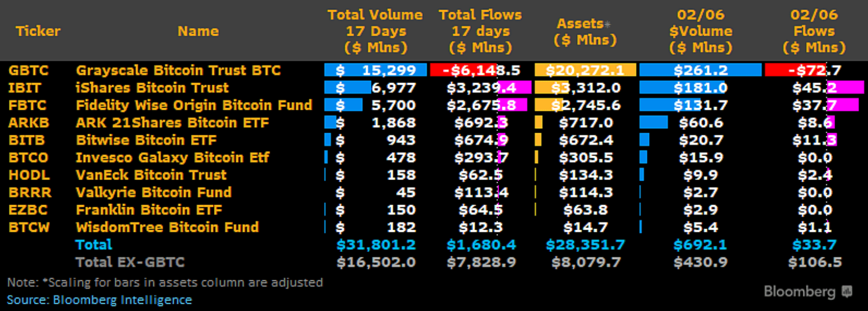The height and width of the screenshot is (311, 868).
Task: Click the Total Volume 17 Days header
Action: 375,31
